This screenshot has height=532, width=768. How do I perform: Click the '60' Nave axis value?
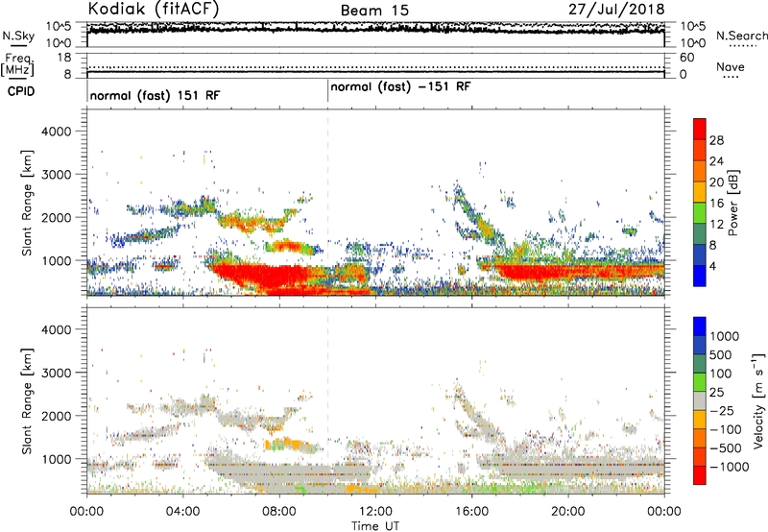(x=686, y=58)
